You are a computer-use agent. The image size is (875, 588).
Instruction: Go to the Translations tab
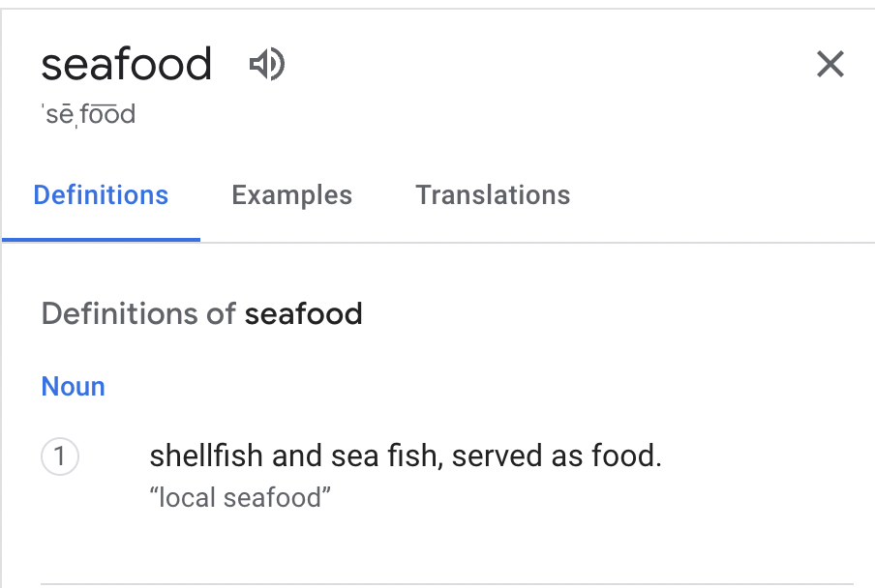(x=493, y=195)
